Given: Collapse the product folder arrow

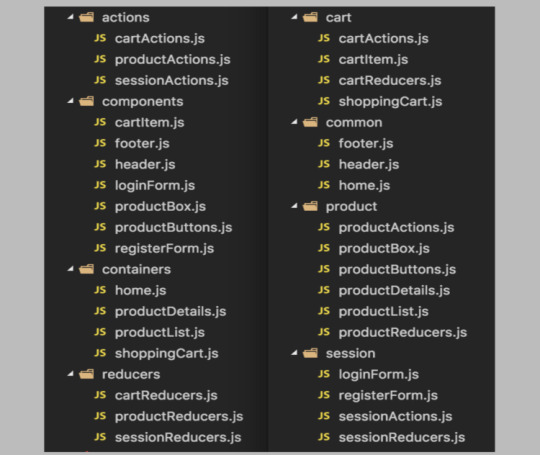Looking at the screenshot, I should coord(294,206).
